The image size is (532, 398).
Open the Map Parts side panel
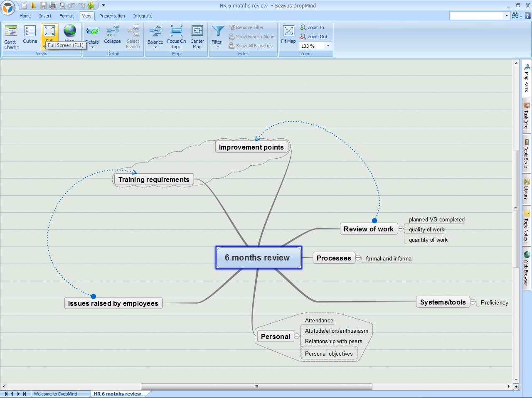coord(527,79)
